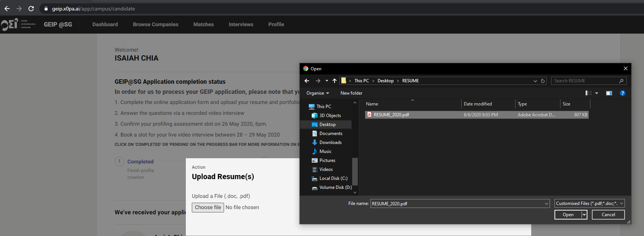This screenshot has width=644, height=236.
Task: Sort files by Size column
Action: pos(575,104)
